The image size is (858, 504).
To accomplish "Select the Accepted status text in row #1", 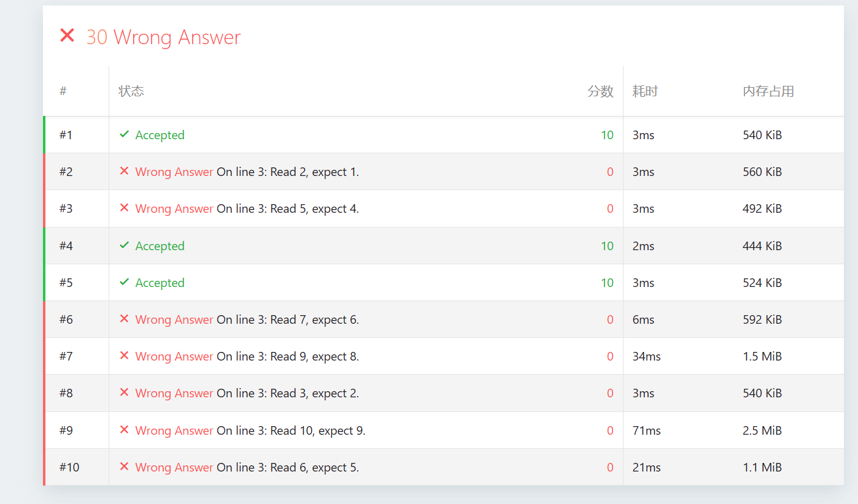I will pos(160,135).
